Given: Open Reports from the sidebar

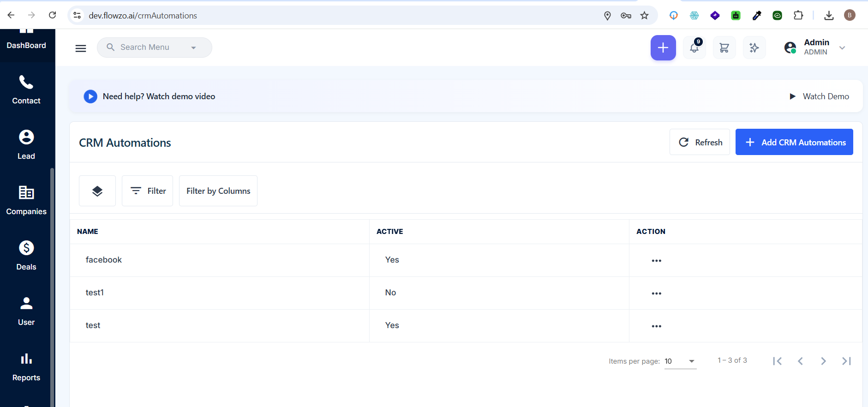Looking at the screenshot, I should click(x=26, y=367).
